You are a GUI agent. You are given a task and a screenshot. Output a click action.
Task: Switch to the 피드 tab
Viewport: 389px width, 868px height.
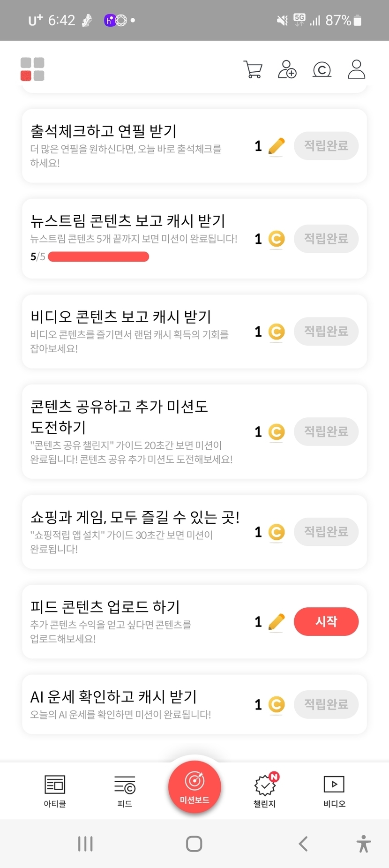125,791
